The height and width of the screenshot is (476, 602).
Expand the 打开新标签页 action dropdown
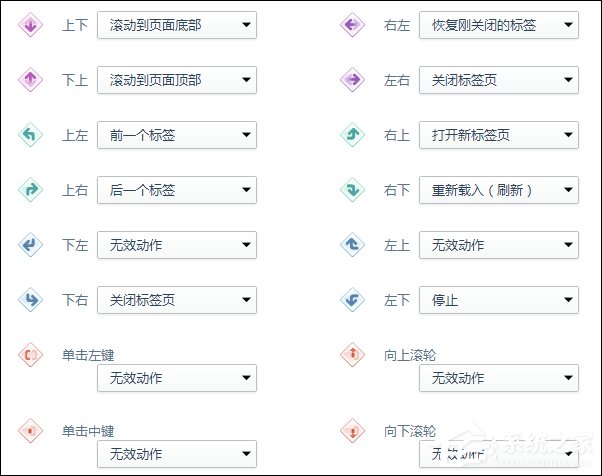click(498, 135)
